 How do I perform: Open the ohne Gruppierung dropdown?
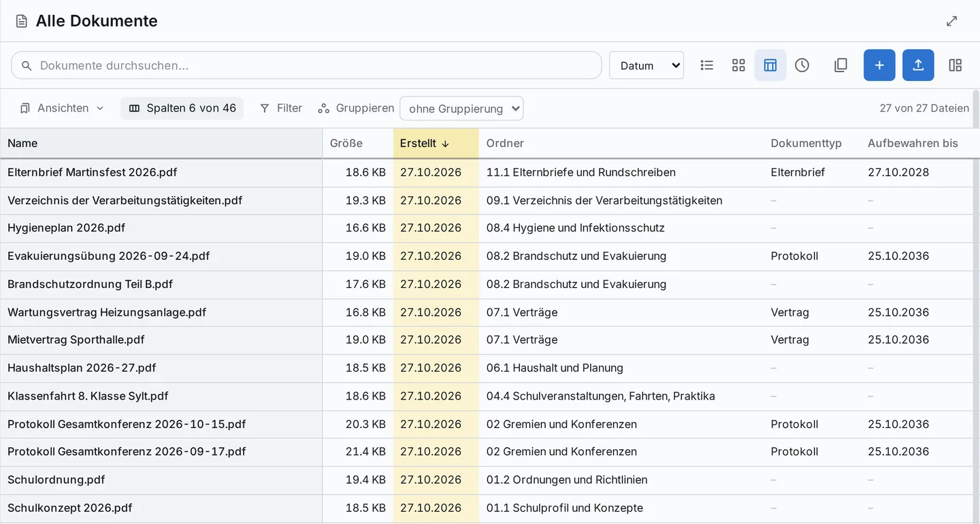tap(461, 108)
